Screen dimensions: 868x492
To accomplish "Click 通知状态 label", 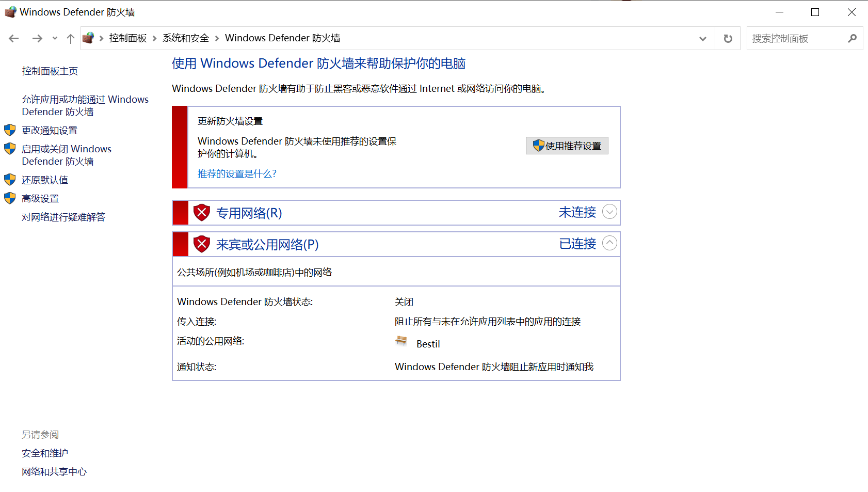I will pos(197,367).
